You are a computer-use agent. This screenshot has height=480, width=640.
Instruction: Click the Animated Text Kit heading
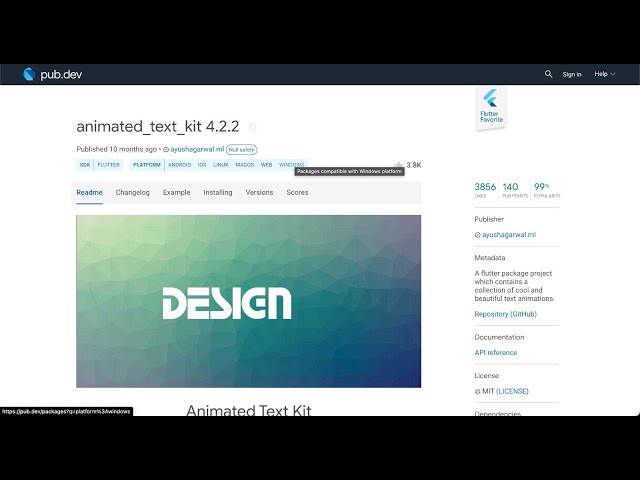pos(249,410)
